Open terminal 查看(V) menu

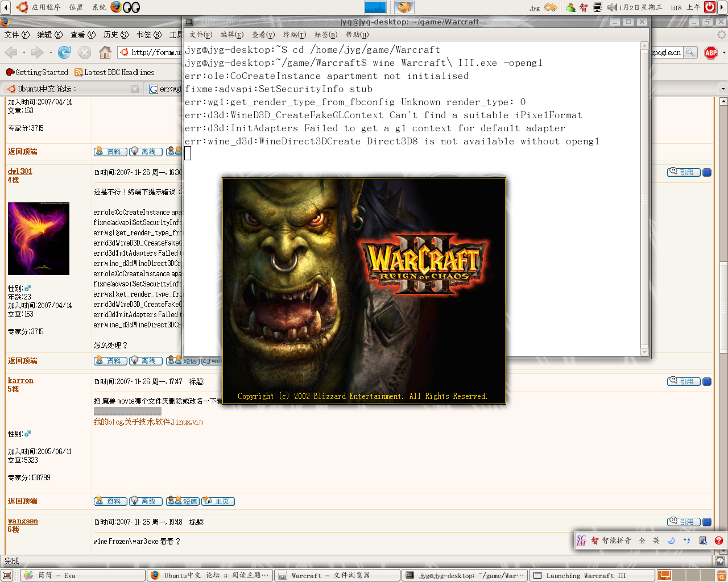click(x=263, y=35)
